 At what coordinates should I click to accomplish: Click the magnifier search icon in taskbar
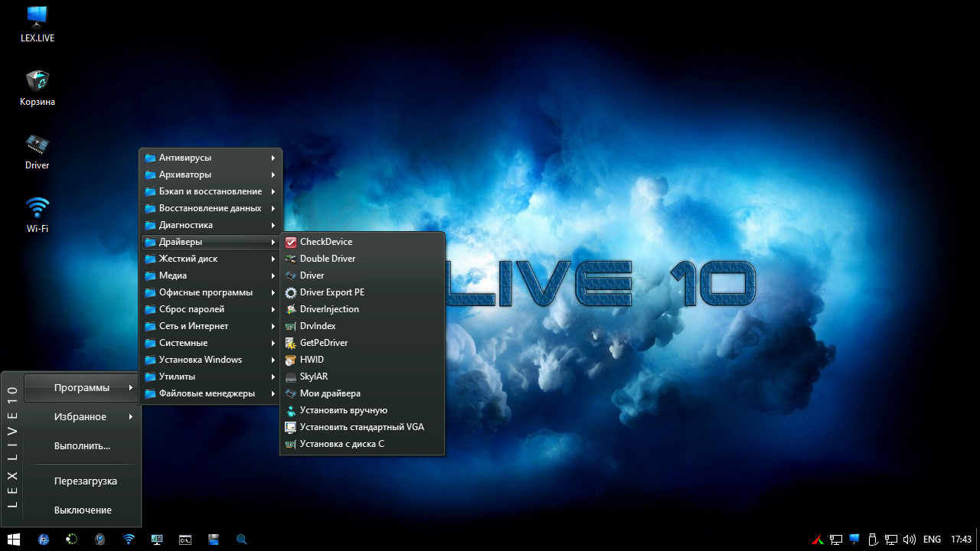[x=242, y=540]
